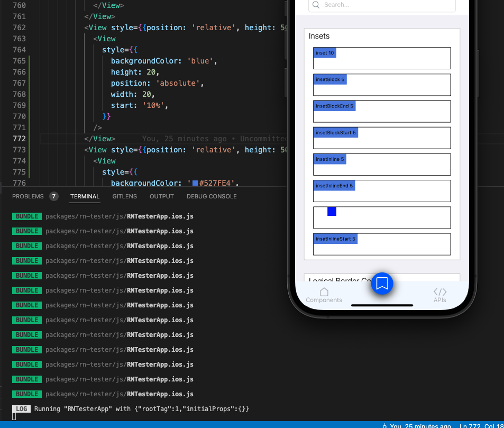Click the 'absolute' value on line 767
Image resolution: width=504 pixels, height=428 pixels.
178,83
